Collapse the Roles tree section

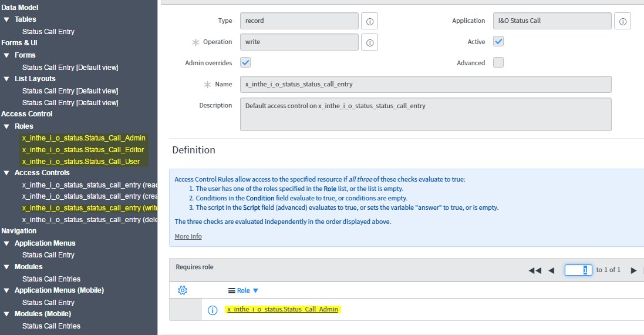6,126
